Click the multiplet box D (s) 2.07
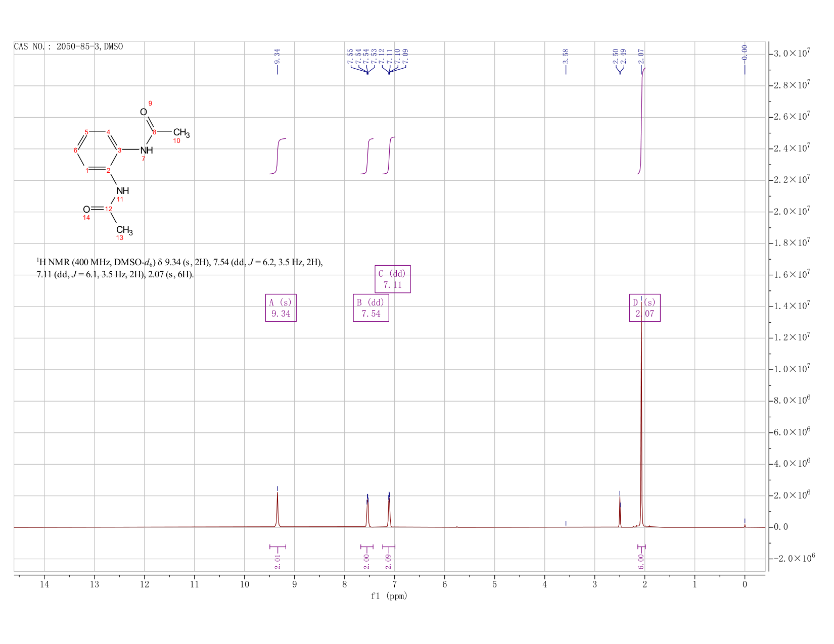Screen dimensions: 834x644 (x=644, y=308)
